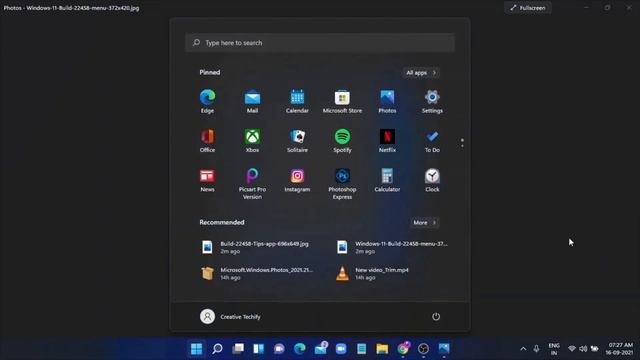This screenshot has height=360, width=640.
Task: Open Widgets from the taskbar
Action: point(259,349)
